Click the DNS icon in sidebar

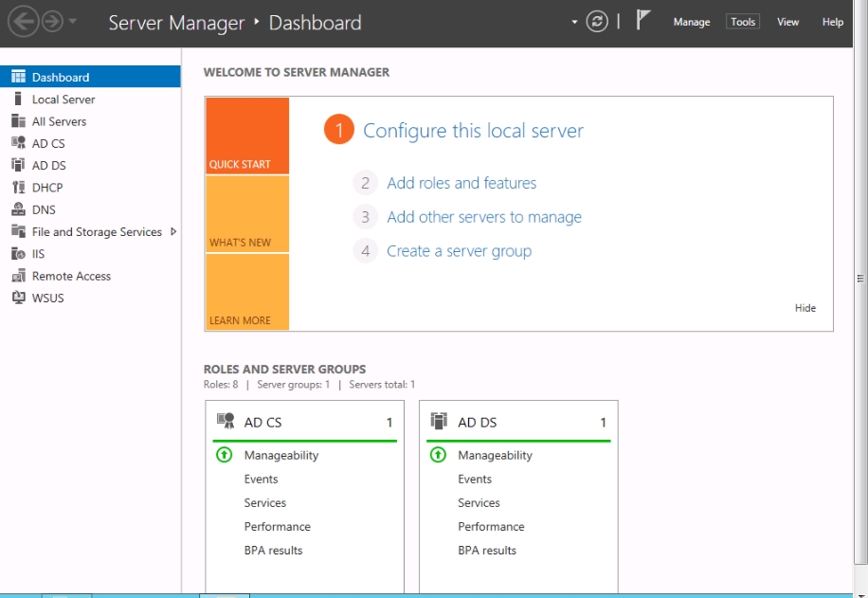click(17, 209)
